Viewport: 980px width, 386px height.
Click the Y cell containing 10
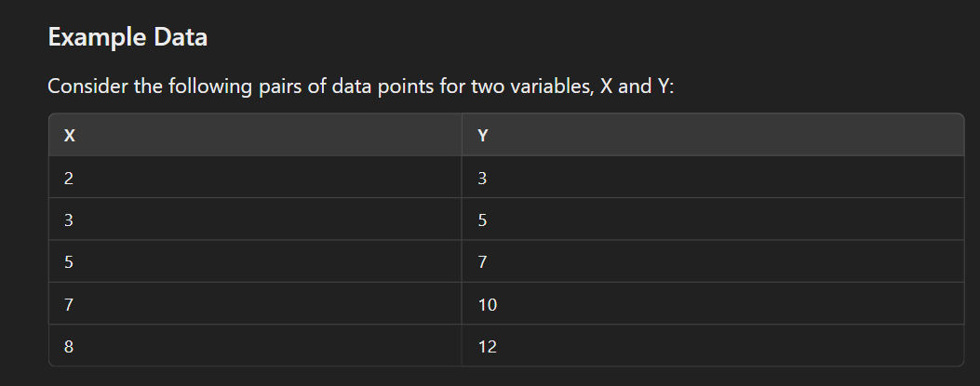point(713,303)
